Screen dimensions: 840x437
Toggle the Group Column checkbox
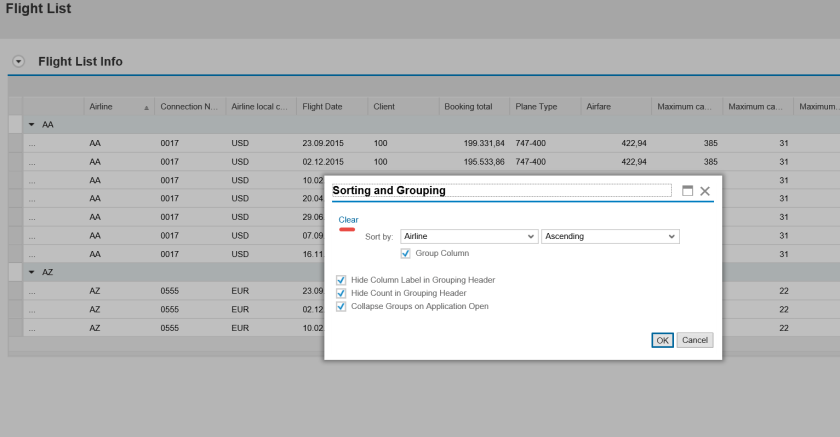pyautogui.click(x=406, y=254)
